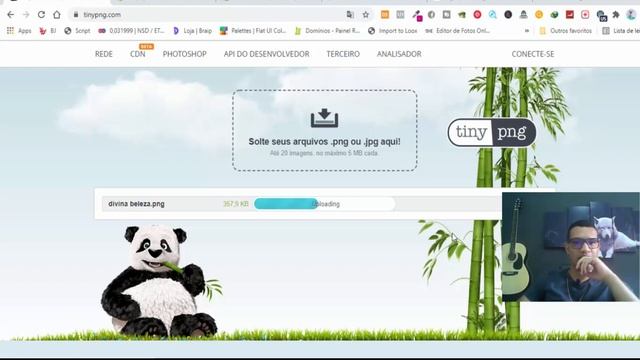This screenshot has width=640, height=360.
Task: Open the Import to Loox bookmark
Action: click(392, 31)
